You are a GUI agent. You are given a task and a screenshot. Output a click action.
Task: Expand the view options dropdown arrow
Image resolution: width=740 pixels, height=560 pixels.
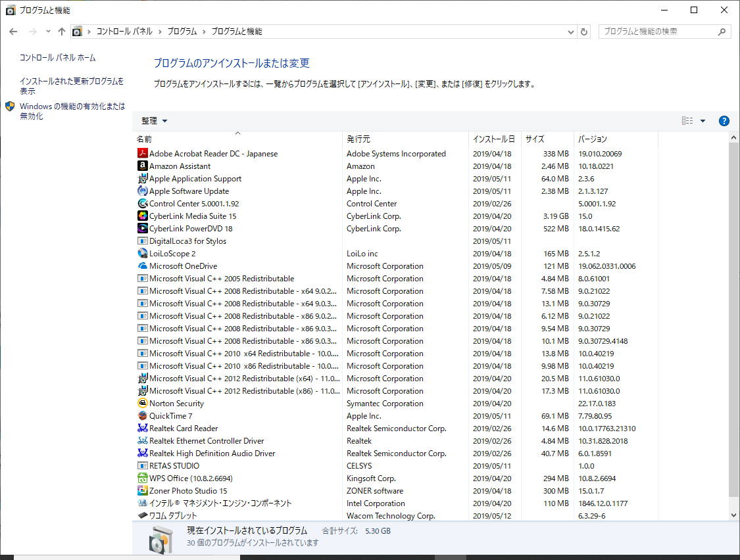(x=703, y=121)
